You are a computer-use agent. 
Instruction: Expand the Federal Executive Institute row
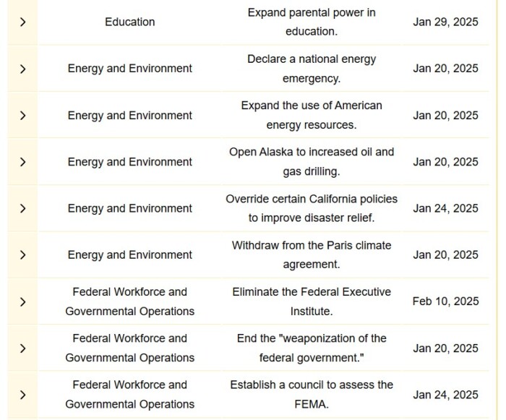[22, 301]
